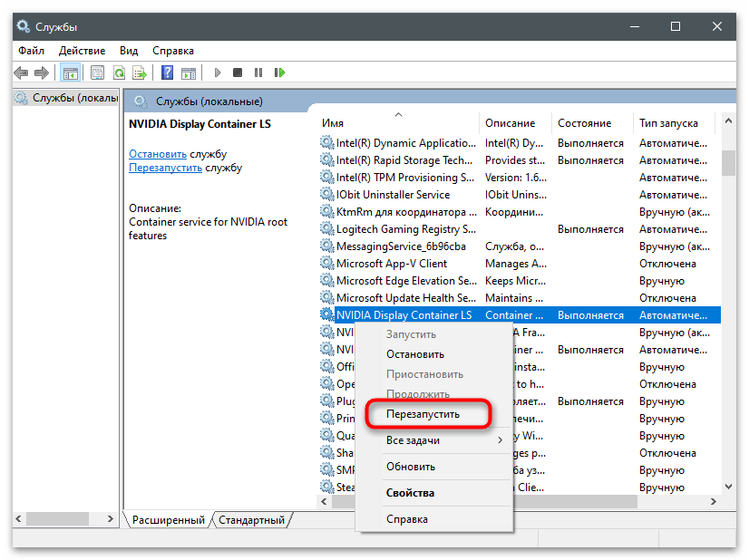
Task: Toggle the action pane toolbar icon
Action: click(189, 73)
